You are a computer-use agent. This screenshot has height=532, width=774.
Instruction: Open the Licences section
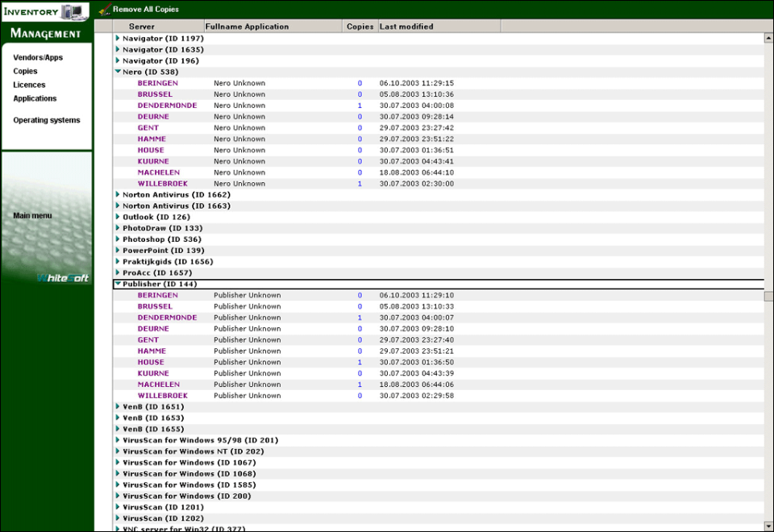[29, 85]
